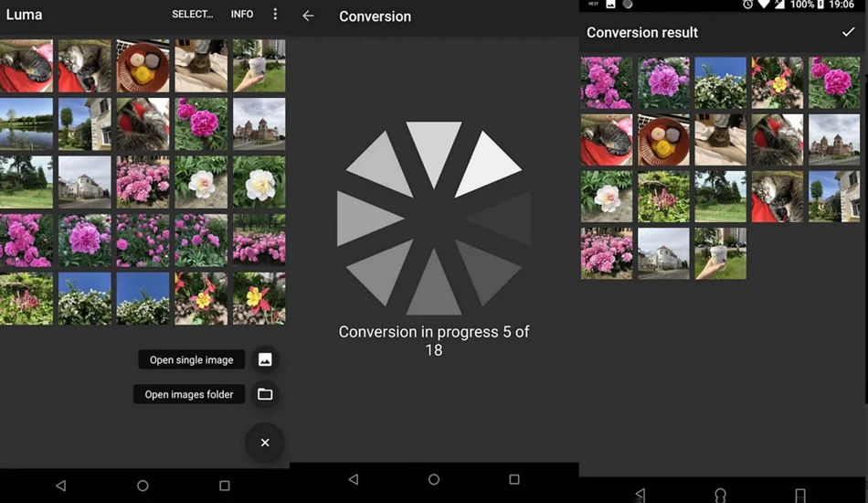This screenshot has height=503, width=868.
Task: Open red-yellow columbine thumbnail in Conversion result
Action: [778, 82]
